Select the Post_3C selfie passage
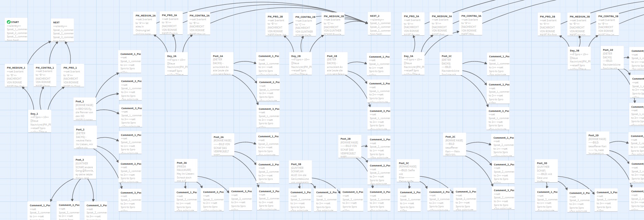This screenshot has height=220, width=644. 408,171
